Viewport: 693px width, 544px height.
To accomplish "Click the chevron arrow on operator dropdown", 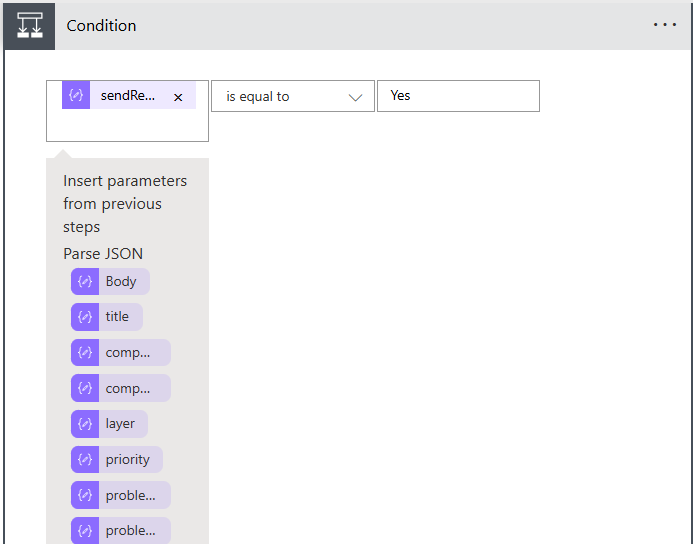I will coord(355,97).
